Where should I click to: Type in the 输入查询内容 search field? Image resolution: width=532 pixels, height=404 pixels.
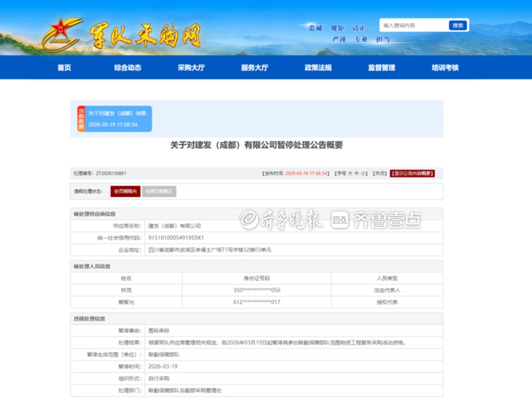[x=414, y=25]
